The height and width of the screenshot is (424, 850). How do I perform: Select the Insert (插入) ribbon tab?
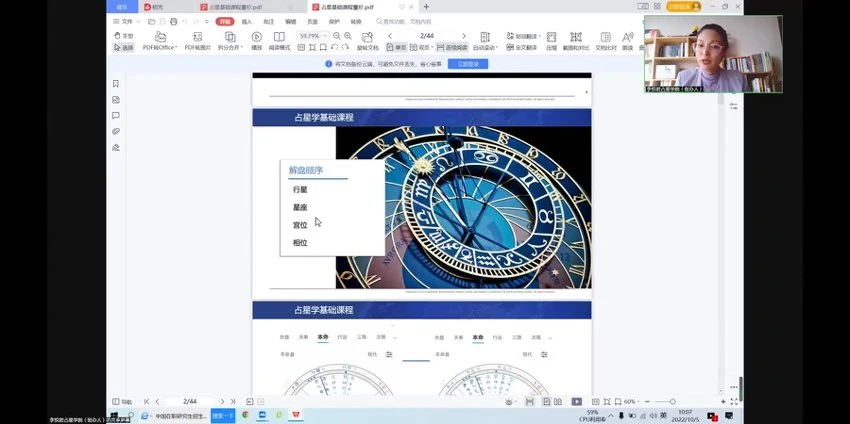point(247,22)
